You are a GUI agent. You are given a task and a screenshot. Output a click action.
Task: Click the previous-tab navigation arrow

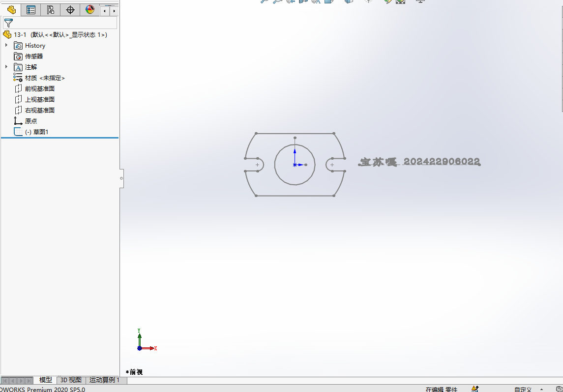point(13,380)
